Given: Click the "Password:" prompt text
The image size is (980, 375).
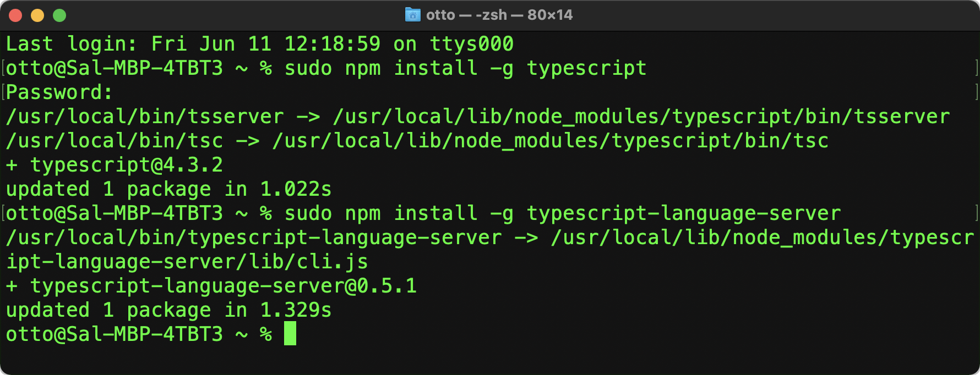Looking at the screenshot, I should 59,92.
